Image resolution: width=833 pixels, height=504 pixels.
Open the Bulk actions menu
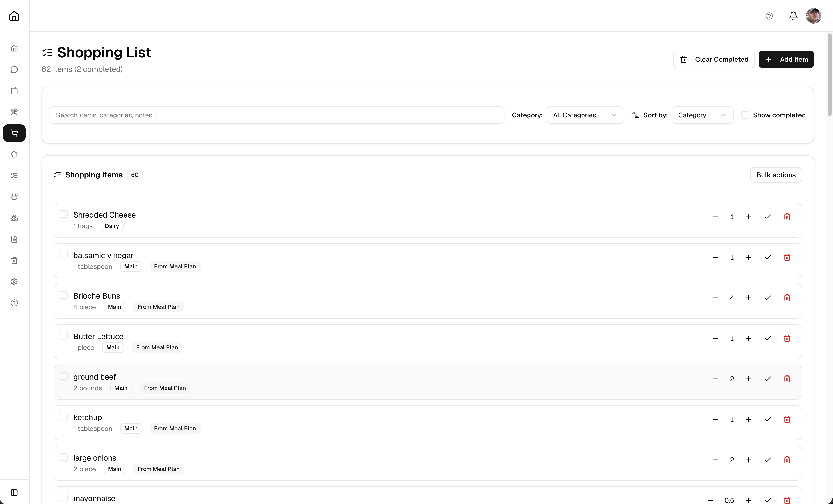click(776, 175)
